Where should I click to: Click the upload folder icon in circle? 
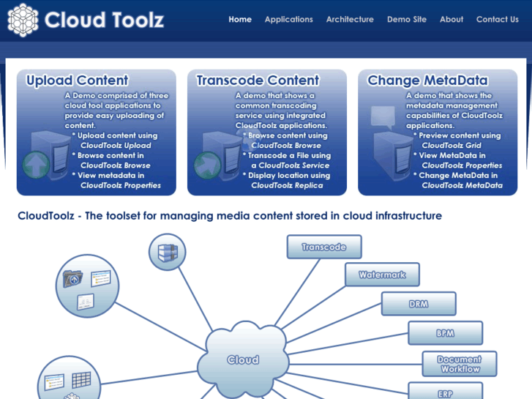[x=72, y=279]
